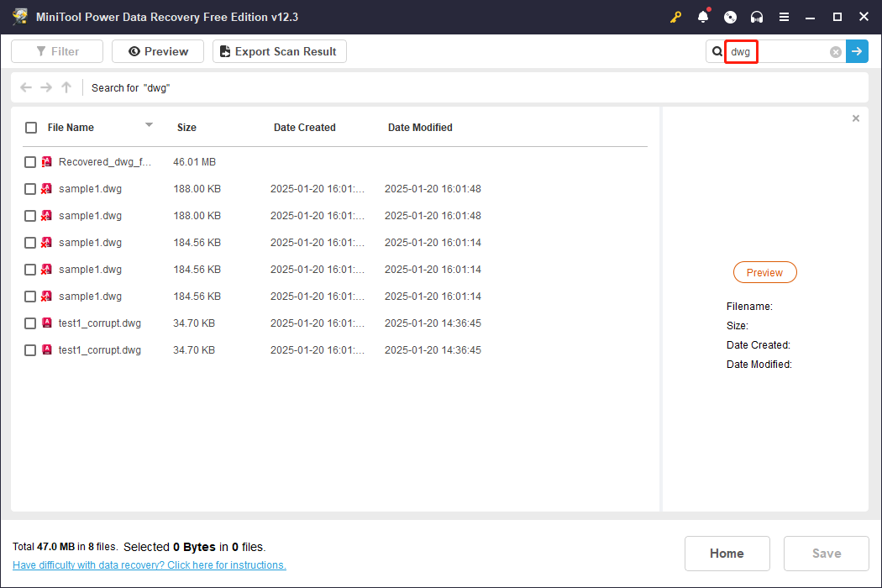Tick the checkbox beside test1_corrupt.dwg

point(30,323)
